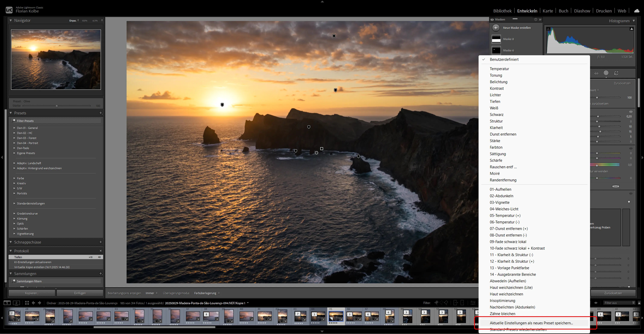The image size is (644, 334).
Task: Select the red-eye correction tool icon
Action: (x=596, y=73)
